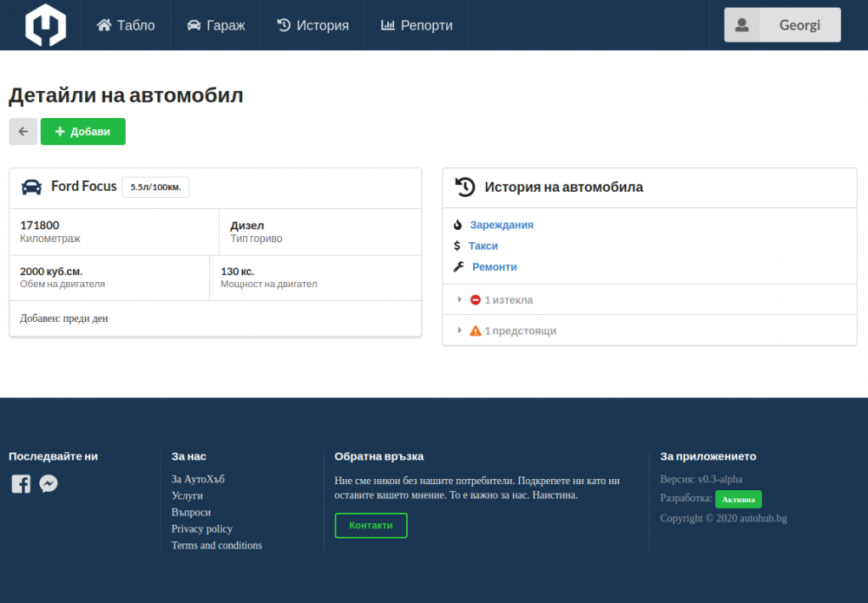The image size is (868, 603).
Task: Open the Georgi user menu
Action: click(x=782, y=25)
